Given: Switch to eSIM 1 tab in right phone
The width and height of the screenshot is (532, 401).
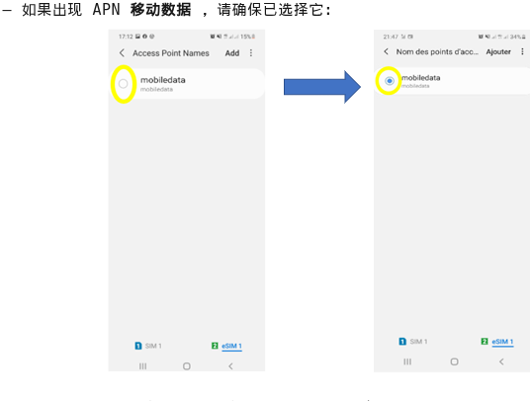Looking at the screenshot, I should [497, 342].
